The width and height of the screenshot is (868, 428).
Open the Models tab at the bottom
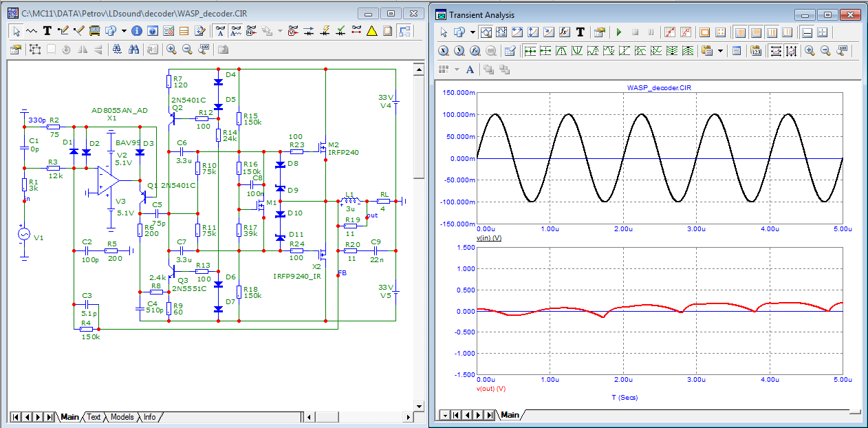point(122,417)
